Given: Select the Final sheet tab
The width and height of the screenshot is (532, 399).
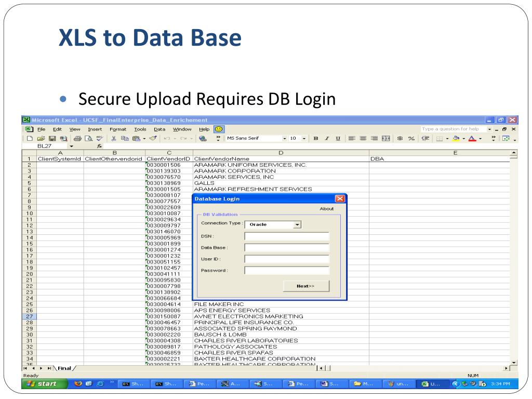Looking at the screenshot, I should pos(64,368).
